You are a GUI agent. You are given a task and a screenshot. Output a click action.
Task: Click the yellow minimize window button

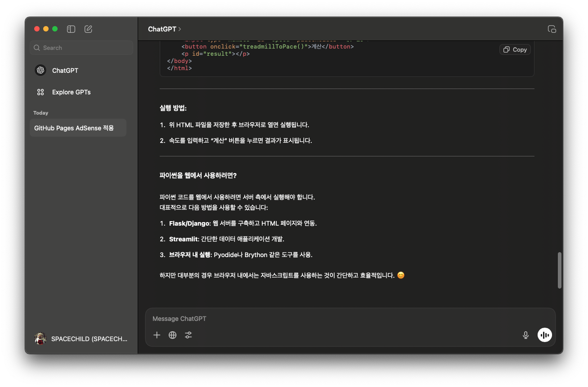coord(46,29)
